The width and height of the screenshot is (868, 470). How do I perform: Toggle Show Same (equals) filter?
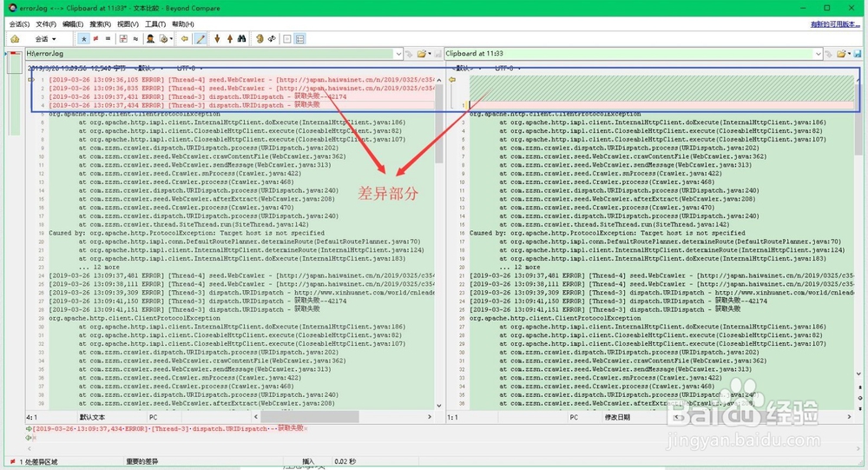point(108,39)
